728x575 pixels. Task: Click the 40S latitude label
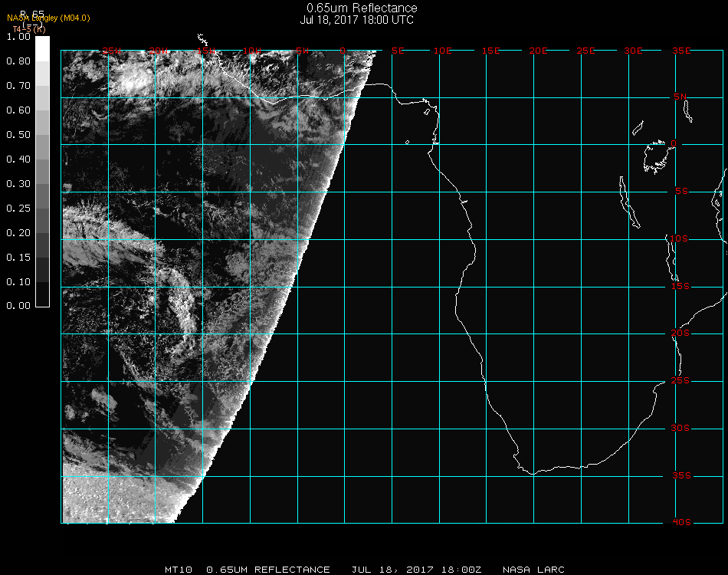click(x=681, y=522)
